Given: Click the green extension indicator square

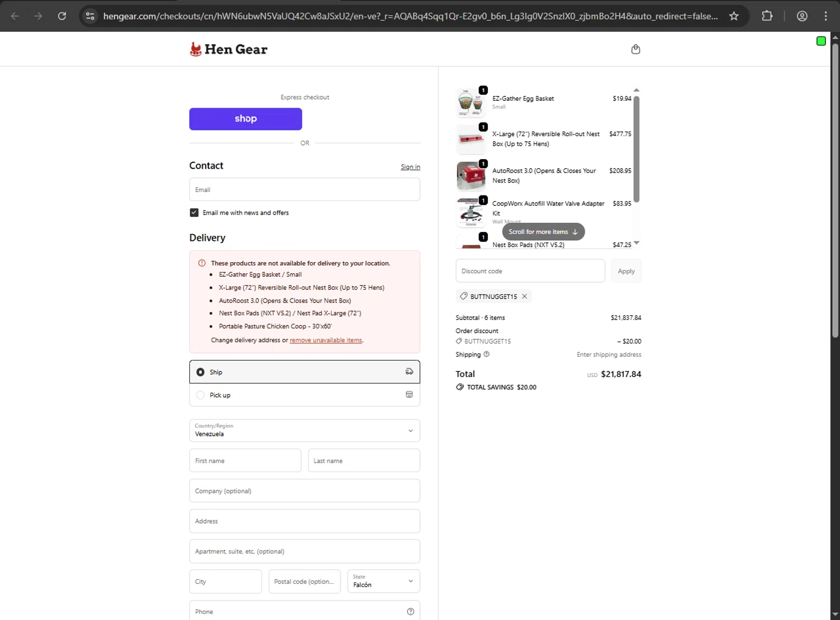Looking at the screenshot, I should pos(821,41).
